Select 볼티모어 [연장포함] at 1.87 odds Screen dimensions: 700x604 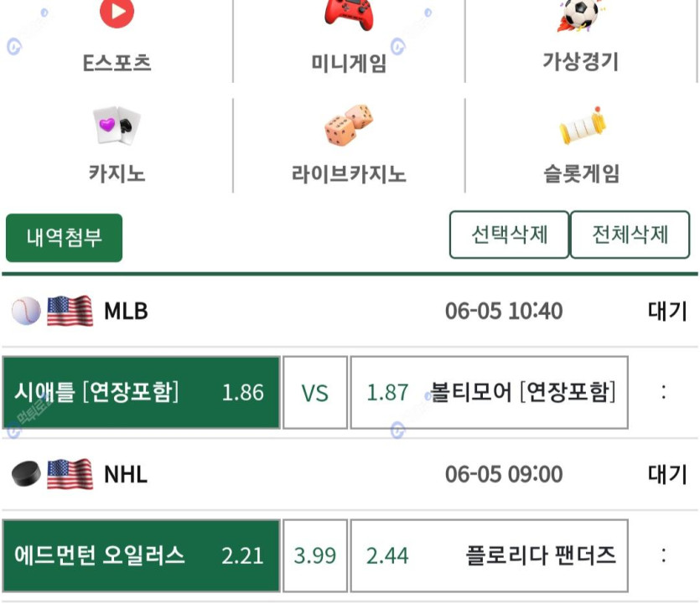tap(490, 393)
